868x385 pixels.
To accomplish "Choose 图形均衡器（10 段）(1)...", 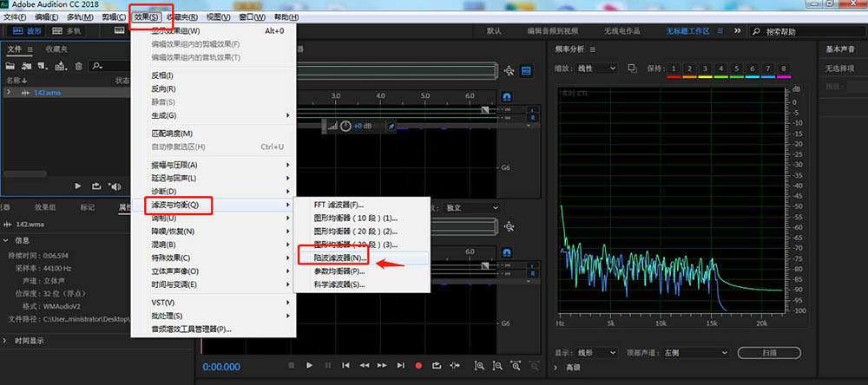I will (362, 218).
